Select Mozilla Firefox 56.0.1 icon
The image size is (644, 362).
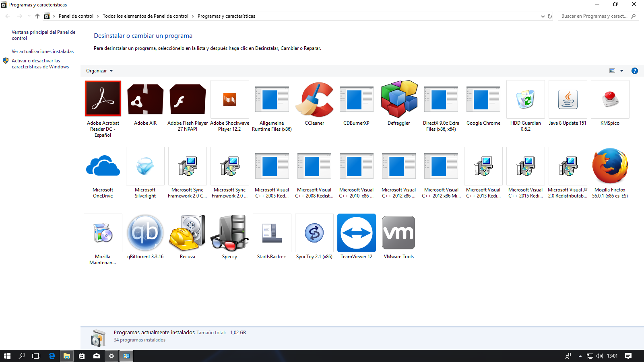pos(610,166)
